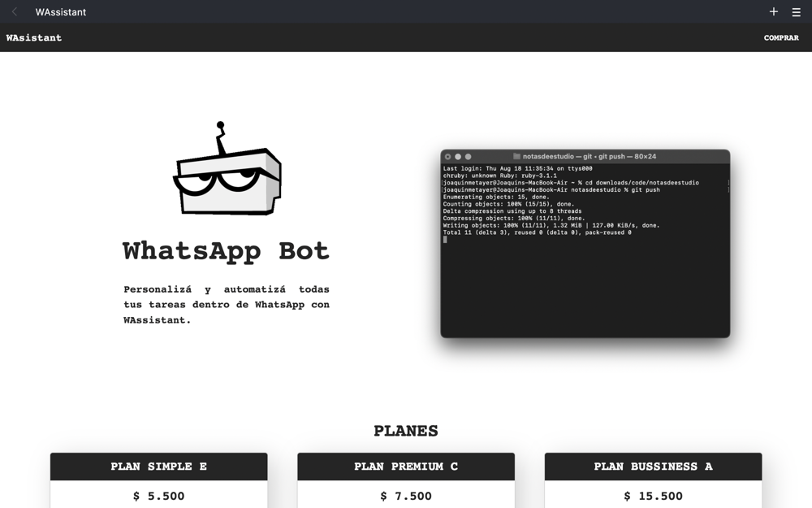Screen dimensions: 812x508
Task: Go back using the back arrow
Action: 15,12
